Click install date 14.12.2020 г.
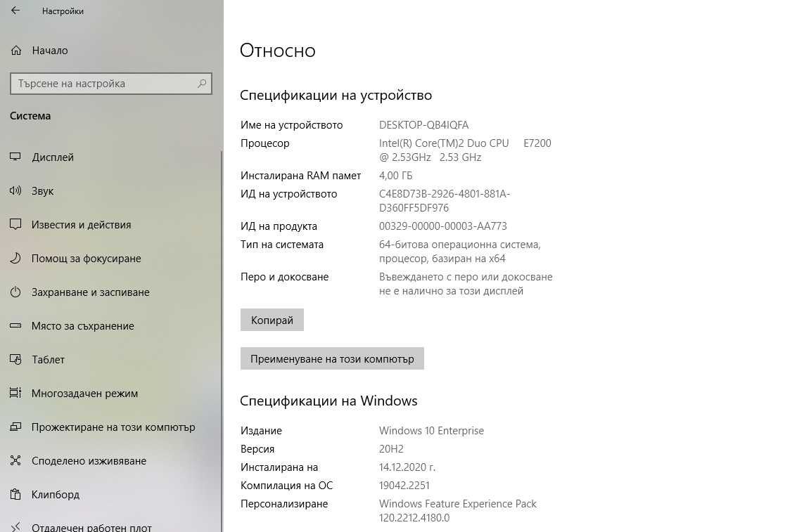785x532 pixels. pyautogui.click(x=407, y=467)
